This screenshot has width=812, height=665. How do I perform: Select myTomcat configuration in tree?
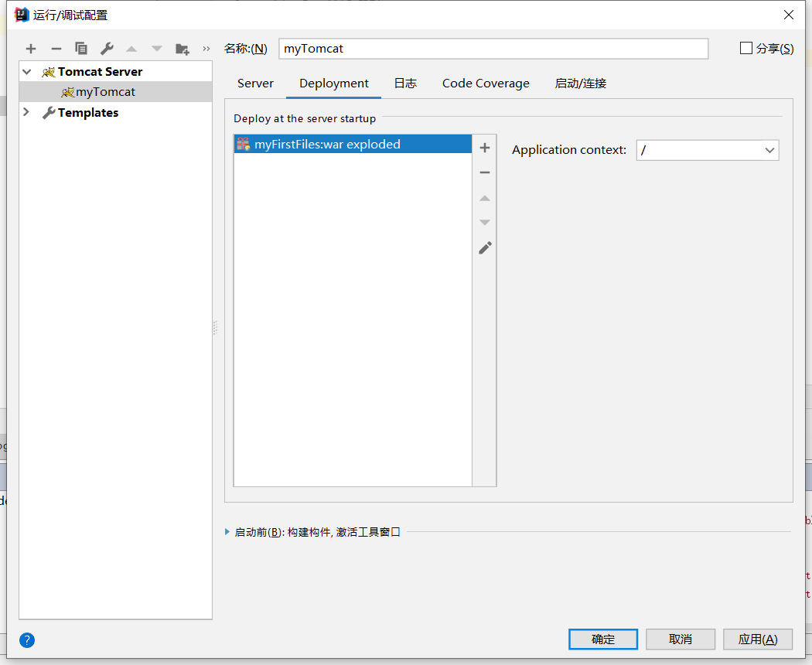click(x=115, y=92)
